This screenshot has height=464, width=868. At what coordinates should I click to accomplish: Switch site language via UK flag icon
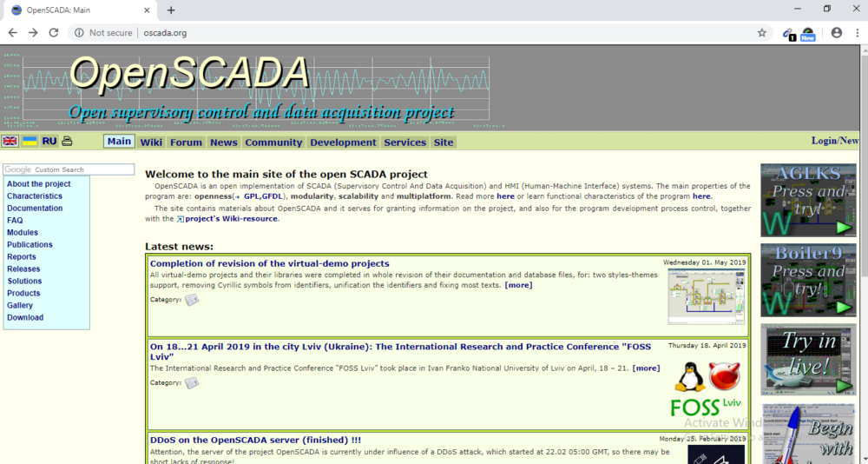tap(10, 142)
